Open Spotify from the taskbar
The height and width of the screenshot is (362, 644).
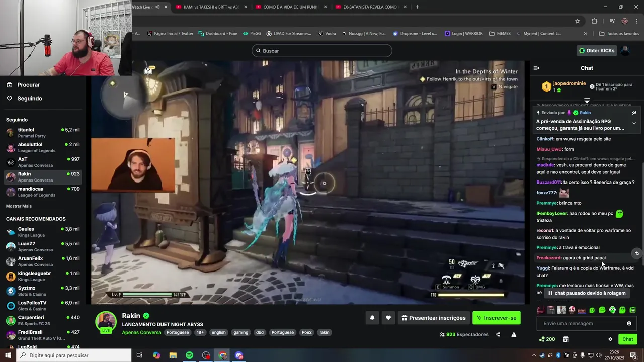[x=189, y=355]
